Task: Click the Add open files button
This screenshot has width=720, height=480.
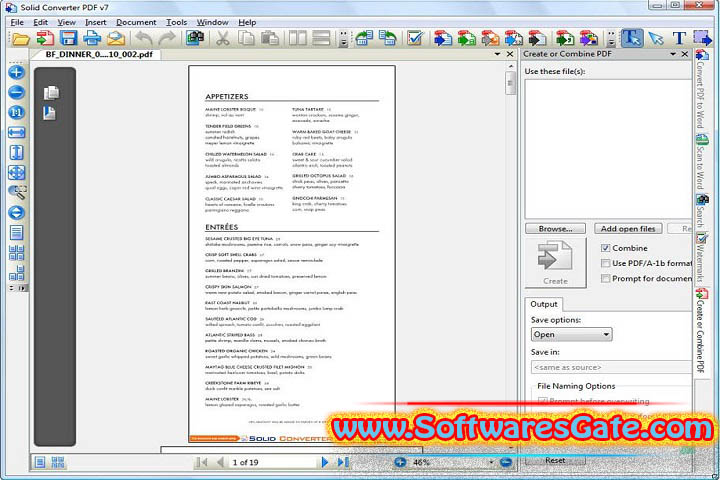Action: [x=628, y=228]
